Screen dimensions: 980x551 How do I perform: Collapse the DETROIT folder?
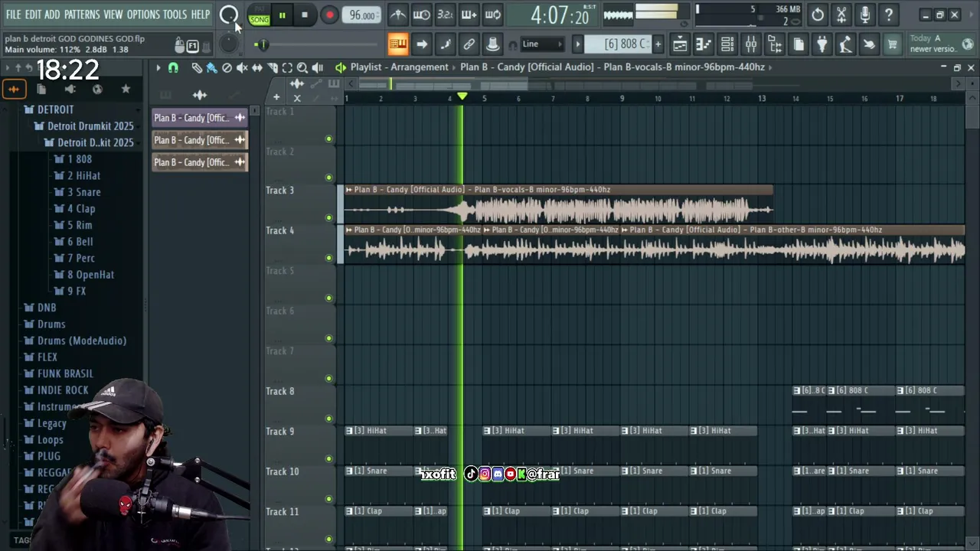(x=49, y=109)
